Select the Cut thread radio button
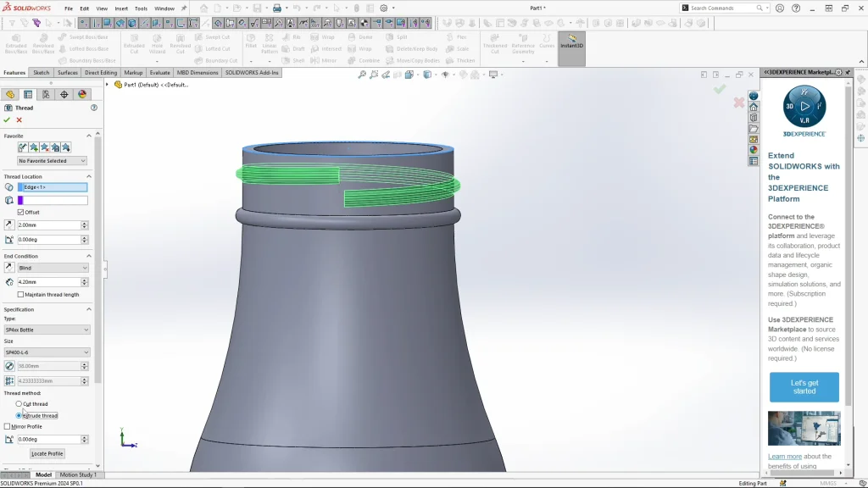Image resolution: width=868 pixels, height=488 pixels. point(19,404)
